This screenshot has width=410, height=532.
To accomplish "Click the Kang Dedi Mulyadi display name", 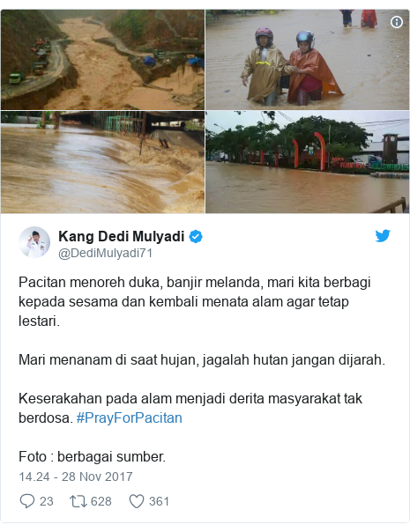I will point(122,236).
